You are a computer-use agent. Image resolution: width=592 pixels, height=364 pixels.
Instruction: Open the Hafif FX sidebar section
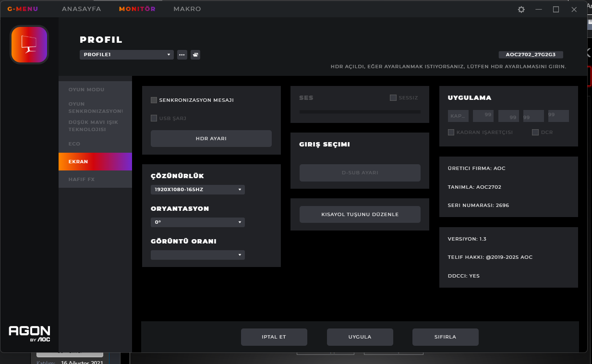(x=95, y=180)
